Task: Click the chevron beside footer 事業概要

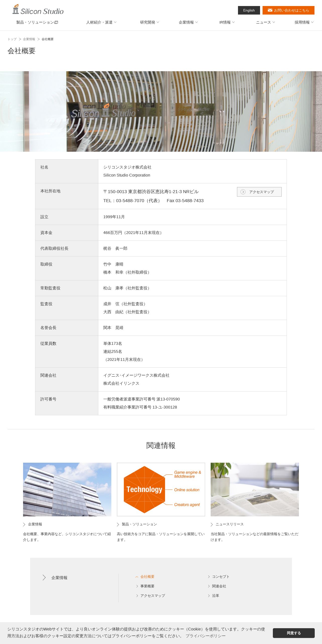Action: [137, 586]
